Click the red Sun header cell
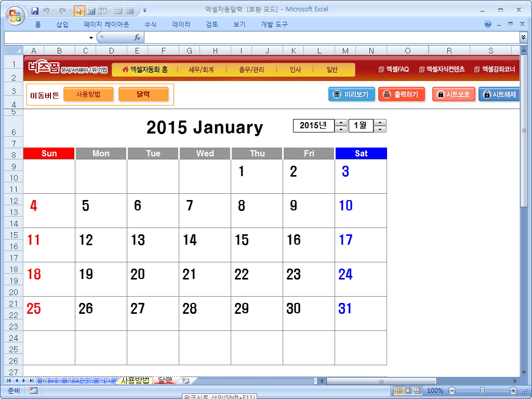The height and width of the screenshot is (399, 532). [x=49, y=153]
